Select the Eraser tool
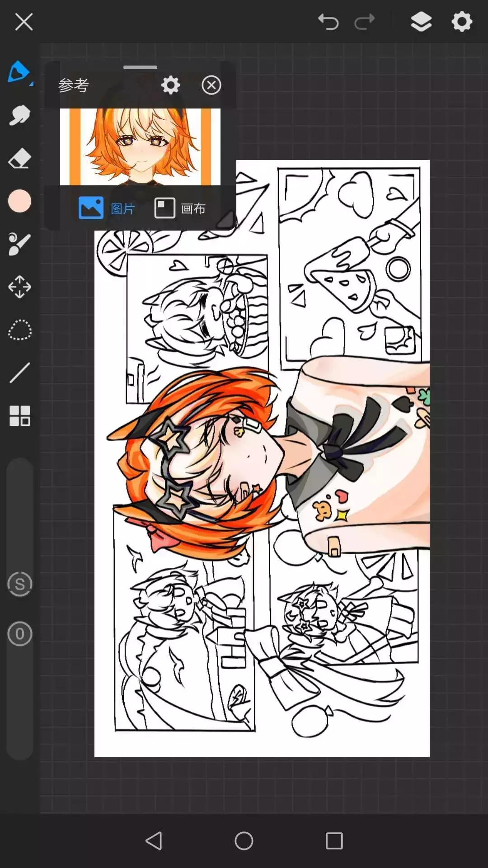The width and height of the screenshot is (488, 868). [x=19, y=158]
